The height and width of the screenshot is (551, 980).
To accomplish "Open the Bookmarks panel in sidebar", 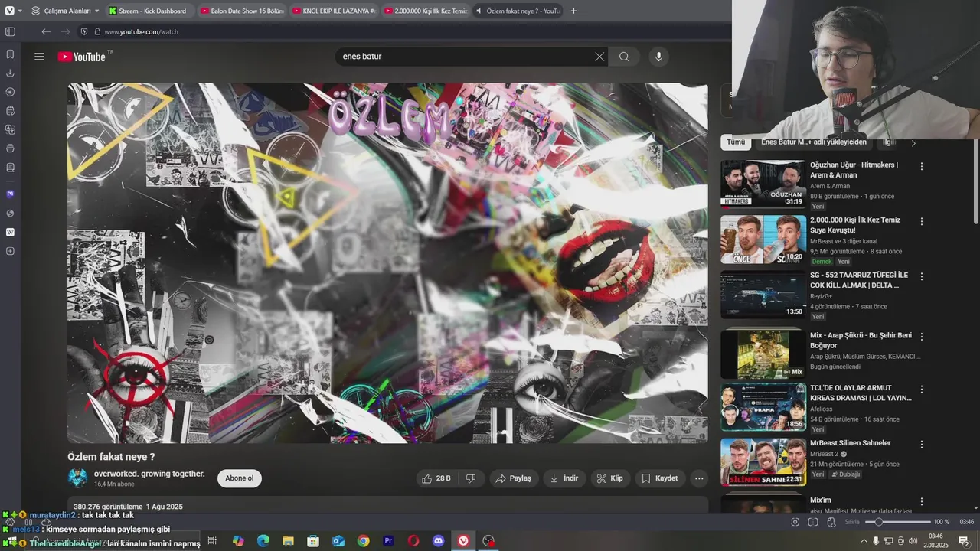I will 10,54.
